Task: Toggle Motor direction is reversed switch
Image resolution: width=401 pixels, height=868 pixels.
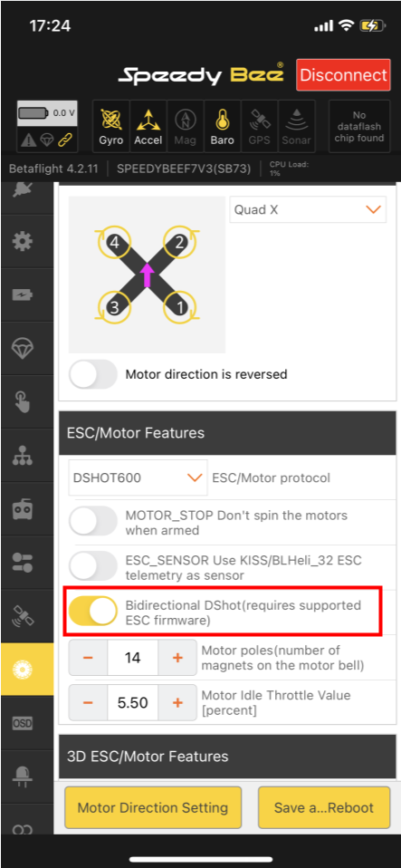Action: coord(93,374)
